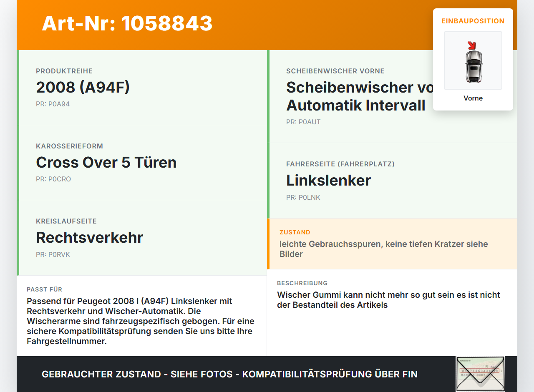
Task: Select the PR: P0A94 code
Action: click(53, 104)
